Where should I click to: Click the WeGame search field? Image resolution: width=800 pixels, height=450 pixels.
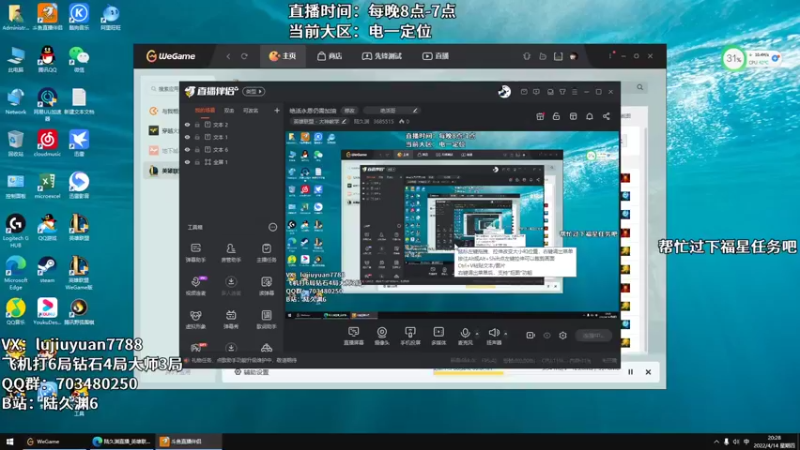point(164,89)
